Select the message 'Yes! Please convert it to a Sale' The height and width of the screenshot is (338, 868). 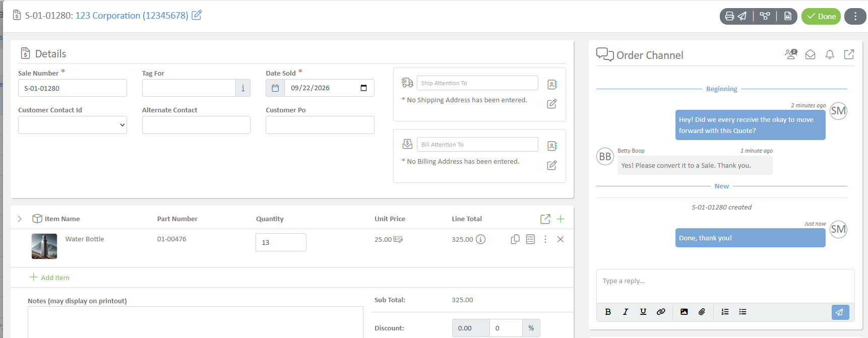[x=695, y=165]
